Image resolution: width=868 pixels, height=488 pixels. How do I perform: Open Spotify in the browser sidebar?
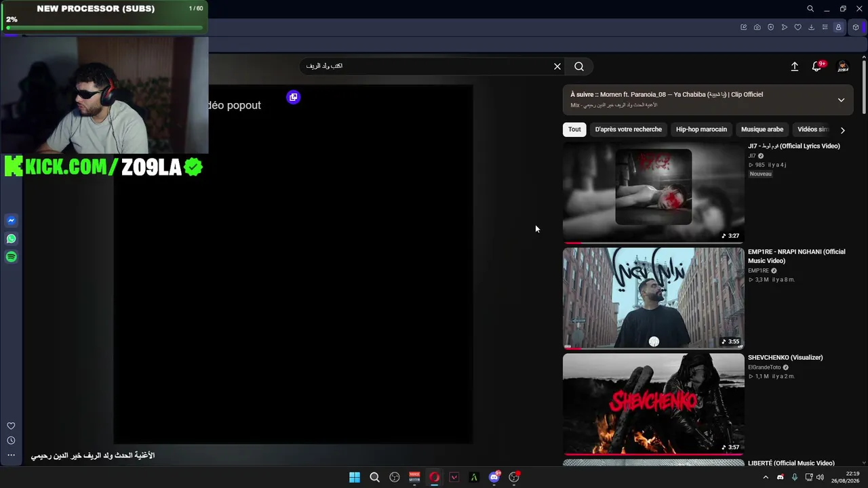tap(11, 257)
